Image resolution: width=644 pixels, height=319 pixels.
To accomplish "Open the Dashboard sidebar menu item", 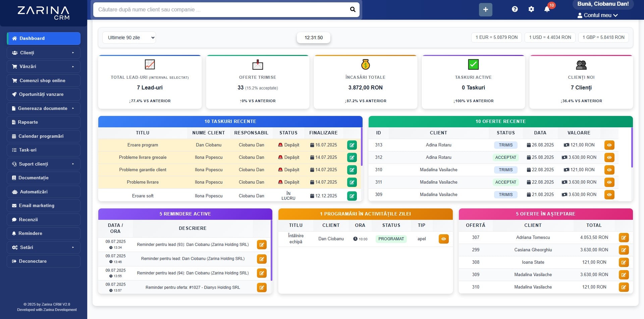I will [43, 38].
